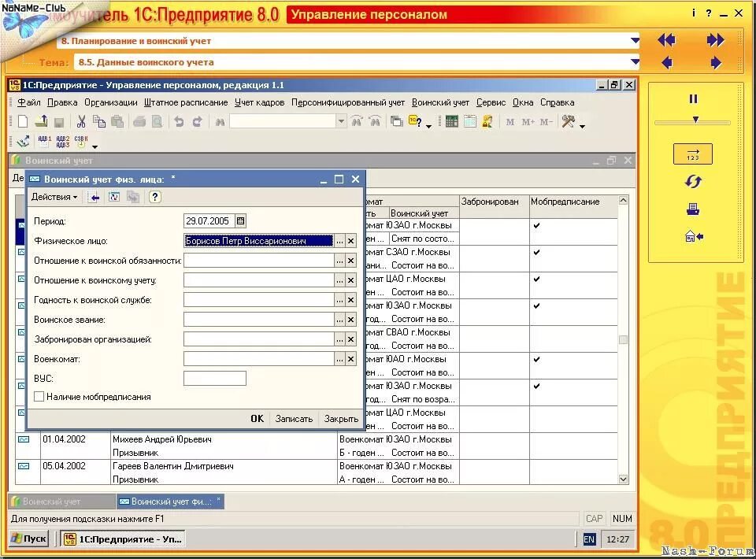This screenshot has width=756, height=559.
Task: Click the СЗВК form icon
Action: click(81, 141)
